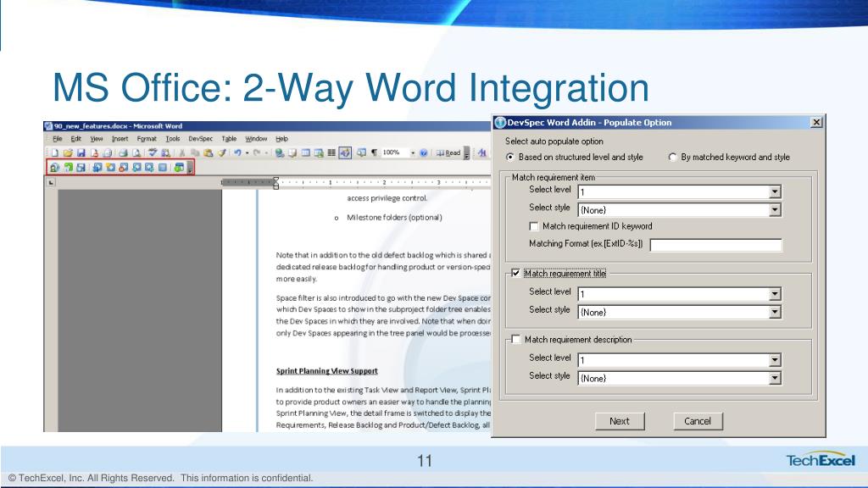
Task: Select the Format Painter brush icon
Action: [x=221, y=152]
